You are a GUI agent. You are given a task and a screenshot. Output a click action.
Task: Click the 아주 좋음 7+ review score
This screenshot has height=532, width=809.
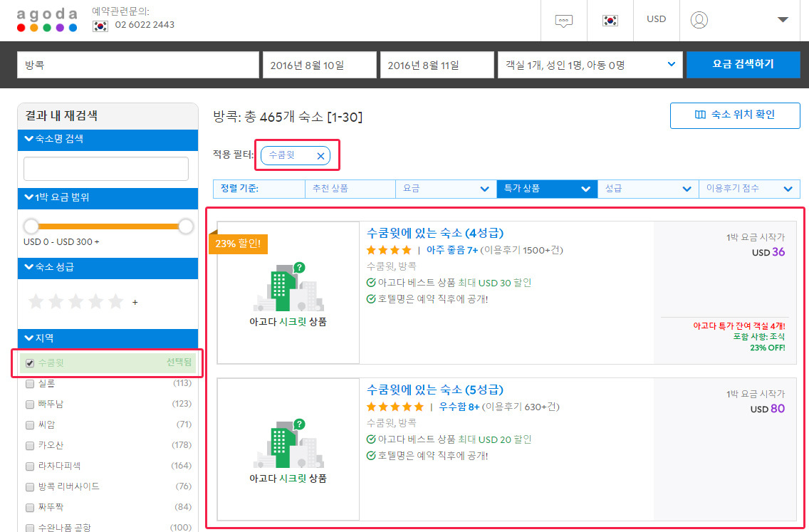pyautogui.click(x=452, y=251)
